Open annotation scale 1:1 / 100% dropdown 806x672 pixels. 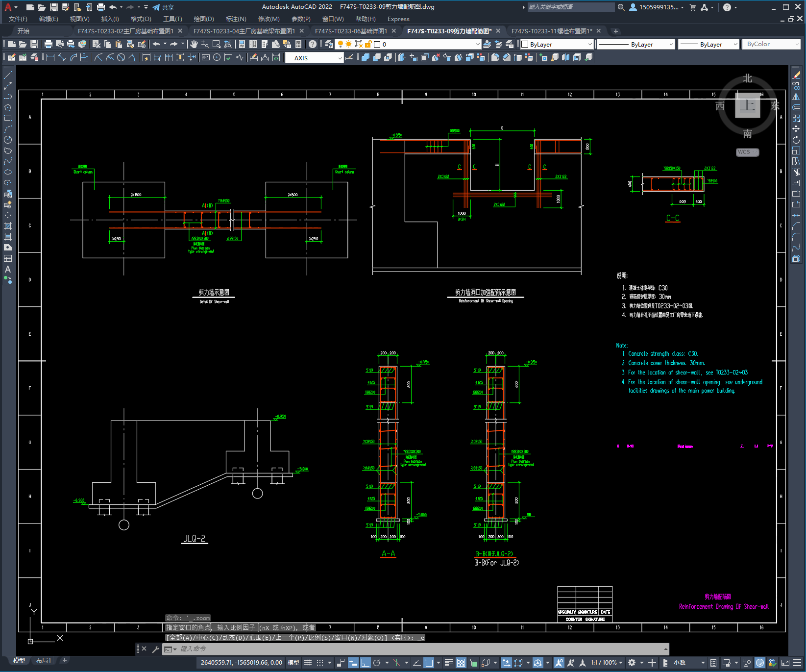click(x=607, y=663)
